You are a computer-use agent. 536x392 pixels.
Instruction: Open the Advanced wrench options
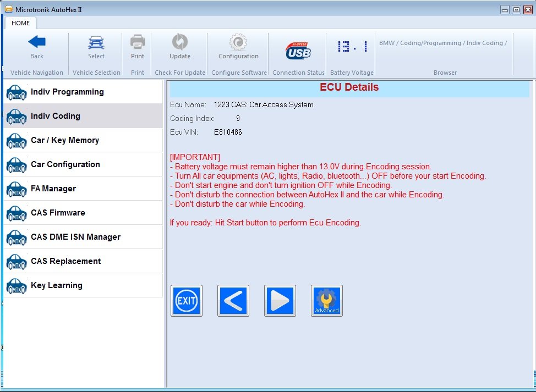(327, 301)
